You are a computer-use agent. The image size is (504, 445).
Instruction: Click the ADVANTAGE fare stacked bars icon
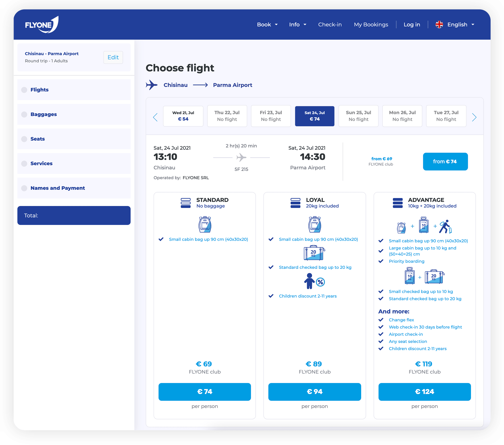pyautogui.click(x=398, y=203)
